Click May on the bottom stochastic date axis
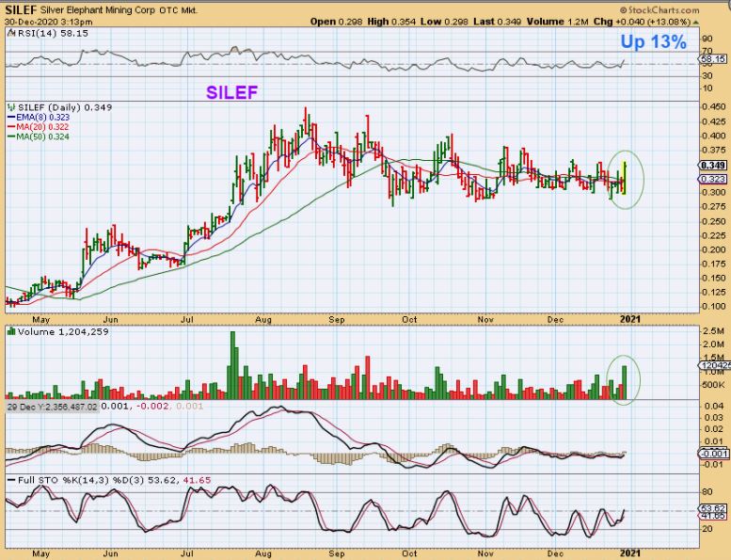 (41, 553)
